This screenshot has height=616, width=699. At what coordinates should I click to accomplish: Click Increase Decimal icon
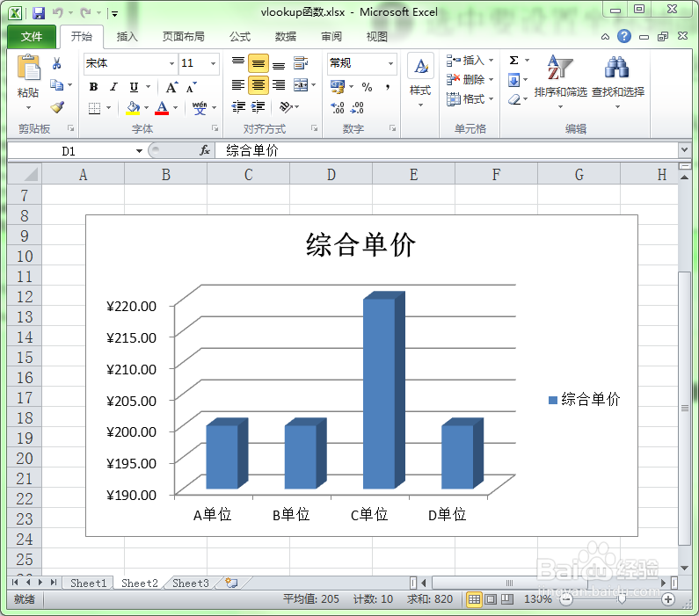coord(338,107)
